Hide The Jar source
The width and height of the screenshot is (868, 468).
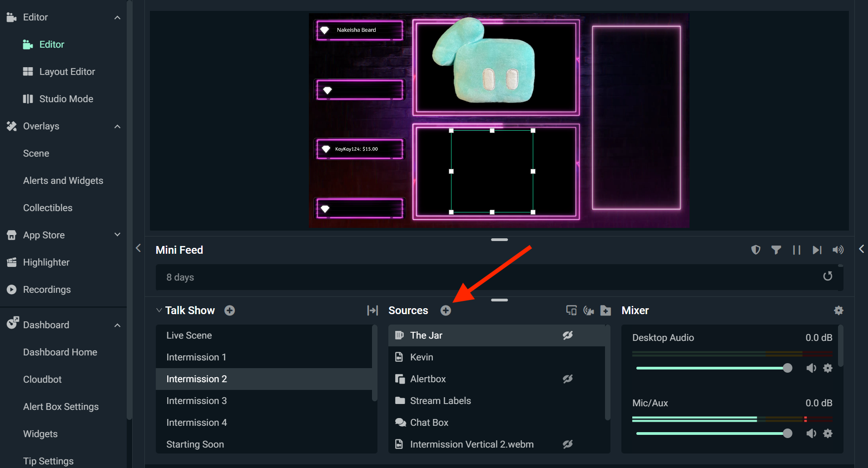tap(568, 335)
